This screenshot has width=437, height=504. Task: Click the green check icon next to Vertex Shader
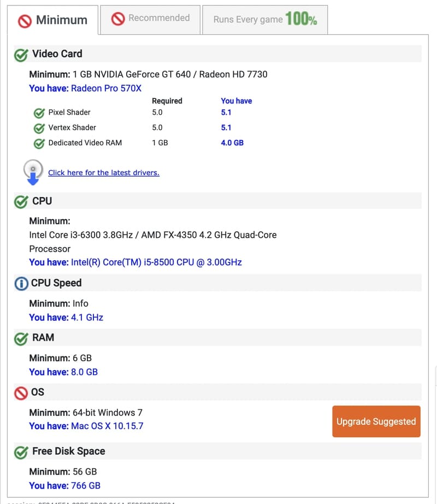[x=39, y=128]
